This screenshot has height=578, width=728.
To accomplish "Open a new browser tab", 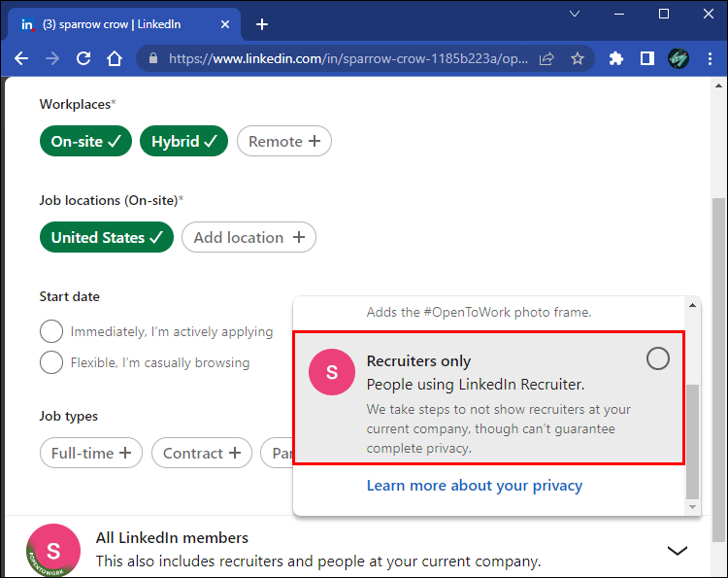I will coord(262,24).
